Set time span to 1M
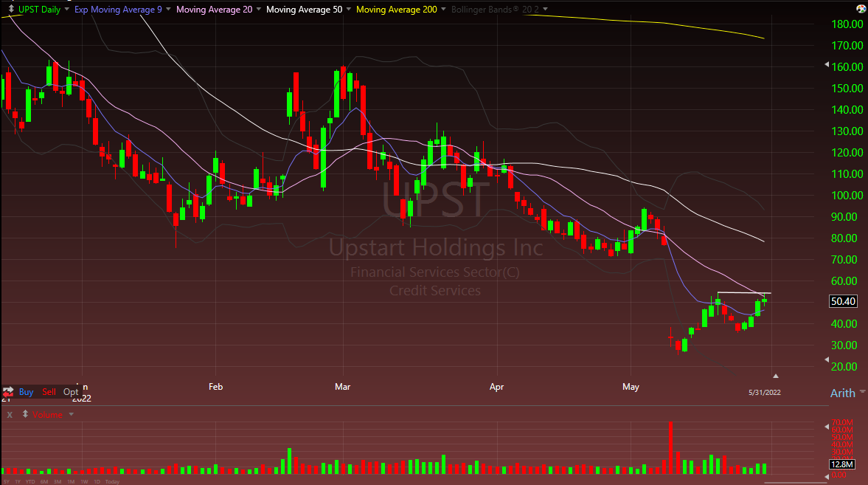This screenshot has height=485, width=868. coord(71,481)
